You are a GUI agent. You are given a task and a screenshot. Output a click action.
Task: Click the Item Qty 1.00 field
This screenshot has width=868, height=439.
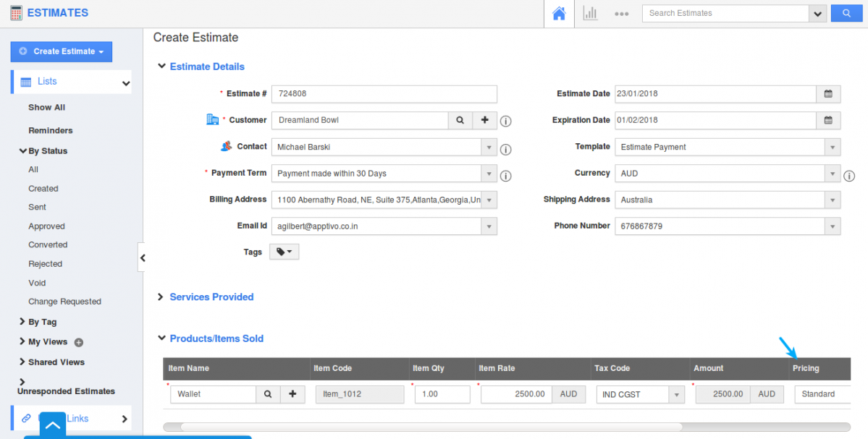442,394
